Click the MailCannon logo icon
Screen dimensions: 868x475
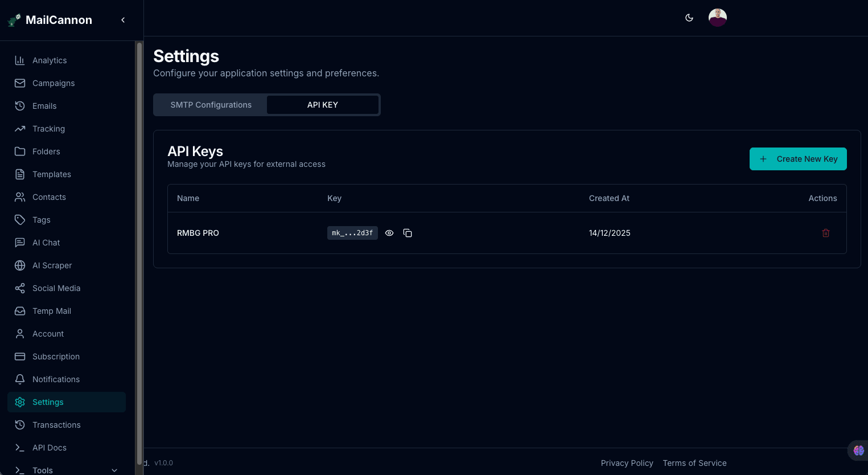click(x=14, y=21)
